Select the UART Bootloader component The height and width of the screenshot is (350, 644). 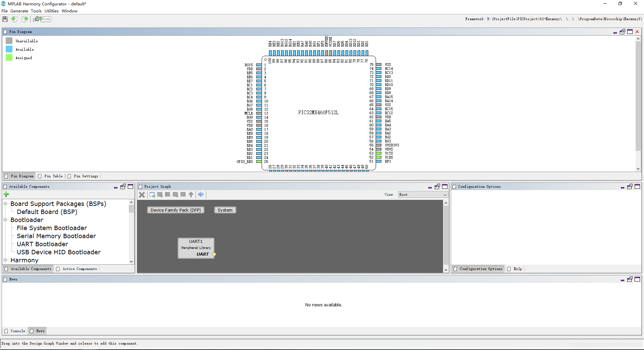click(x=42, y=244)
